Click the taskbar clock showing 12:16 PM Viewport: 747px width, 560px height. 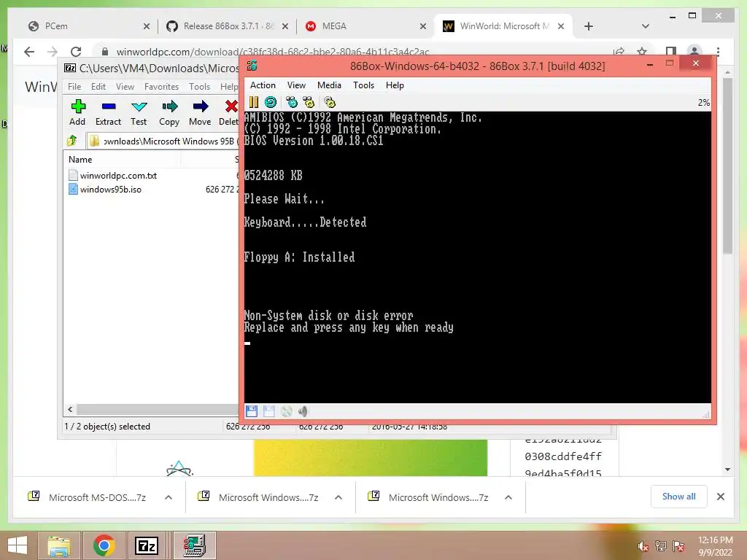coord(715,546)
